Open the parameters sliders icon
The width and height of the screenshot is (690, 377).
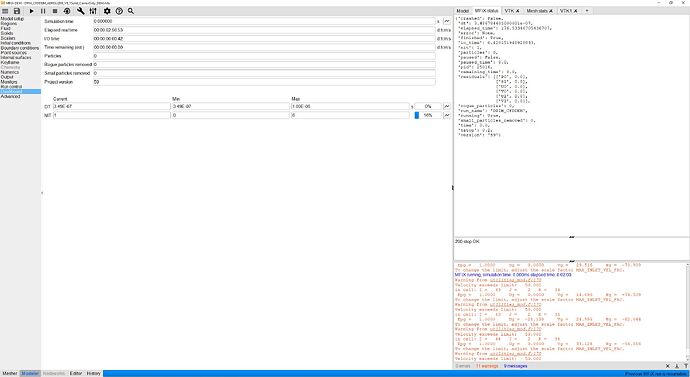[92, 11]
